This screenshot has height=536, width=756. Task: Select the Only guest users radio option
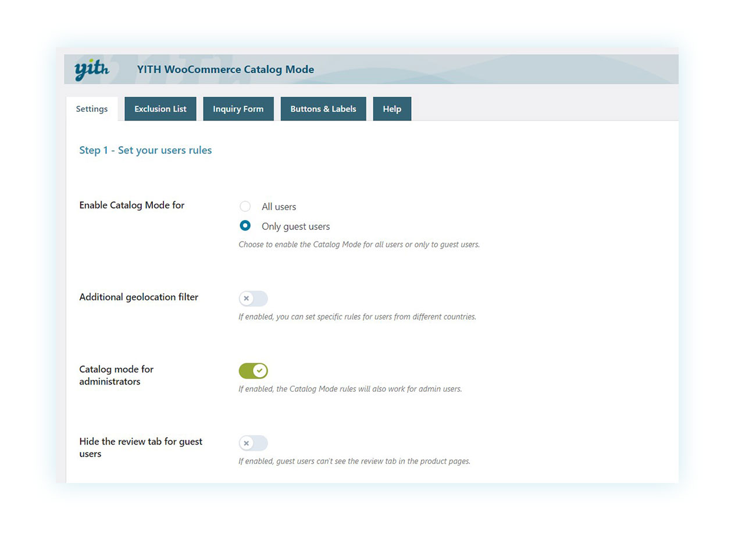pyautogui.click(x=245, y=226)
